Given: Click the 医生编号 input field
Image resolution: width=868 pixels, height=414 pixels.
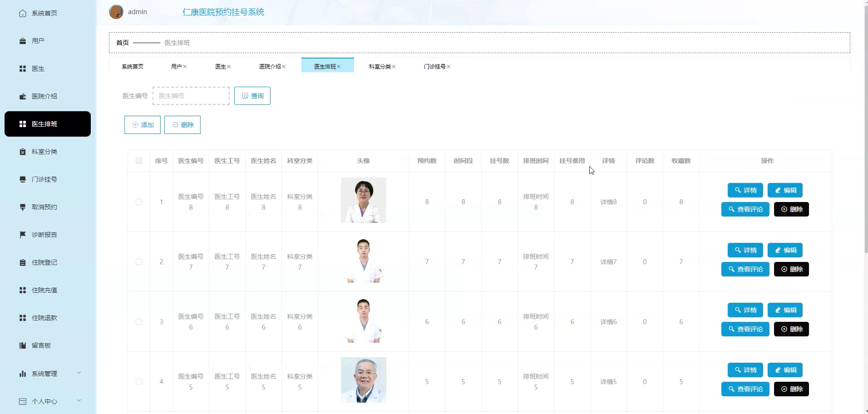Looking at the screenshot, I should 191,96.
